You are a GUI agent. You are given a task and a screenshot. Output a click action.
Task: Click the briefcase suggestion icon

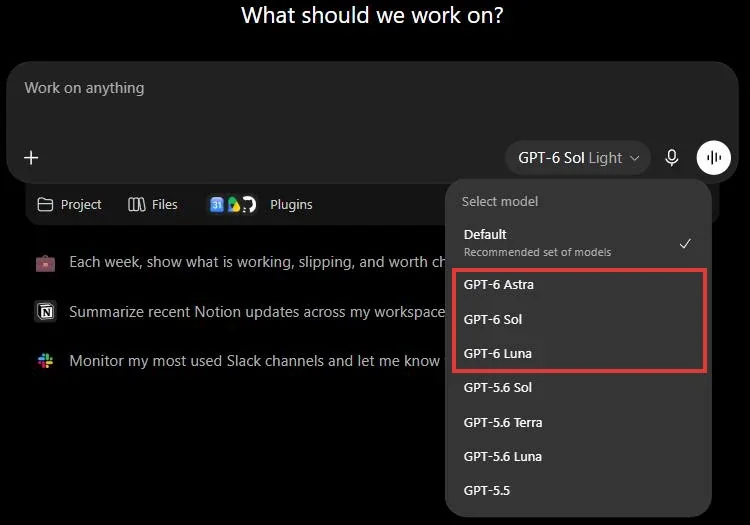click(x=45, y=263)
